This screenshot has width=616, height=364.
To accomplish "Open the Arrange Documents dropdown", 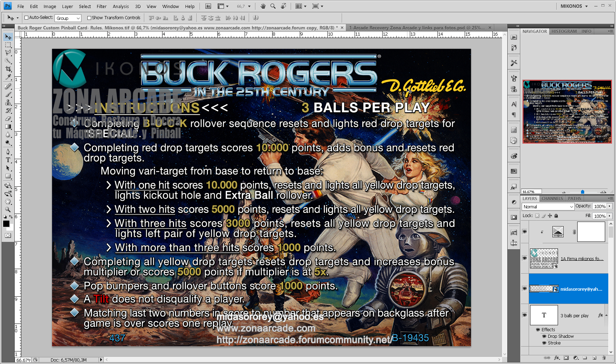I will (300, 6).
